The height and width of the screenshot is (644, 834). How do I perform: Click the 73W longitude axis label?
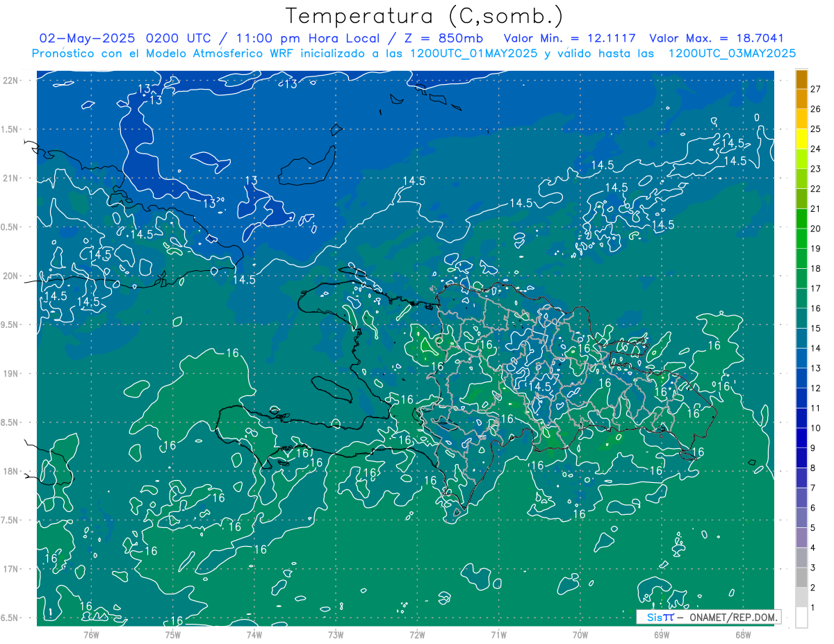point(336,635)
